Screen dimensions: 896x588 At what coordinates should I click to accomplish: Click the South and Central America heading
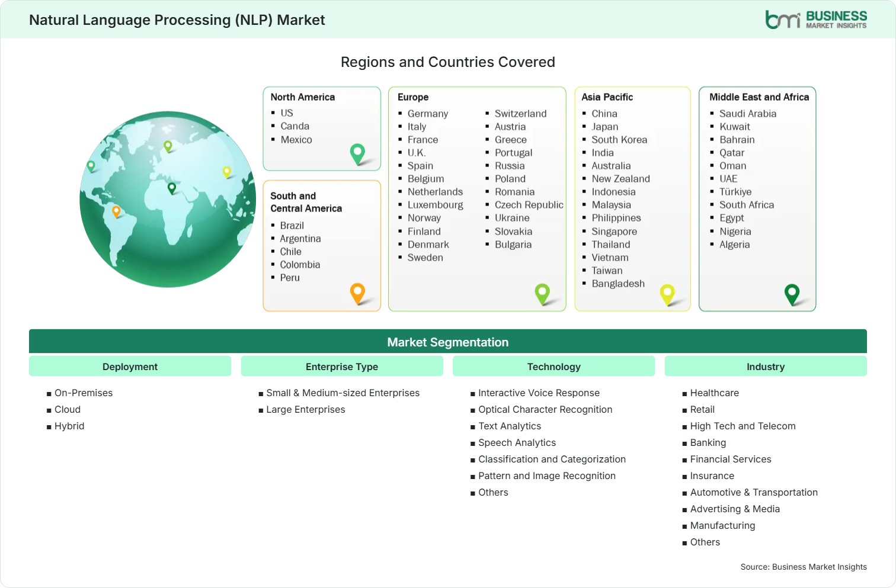(306, 202)
